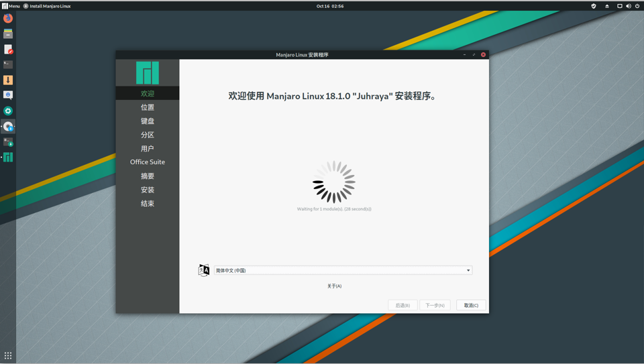Select the 用户 step in sidebar

coord(148,149)
